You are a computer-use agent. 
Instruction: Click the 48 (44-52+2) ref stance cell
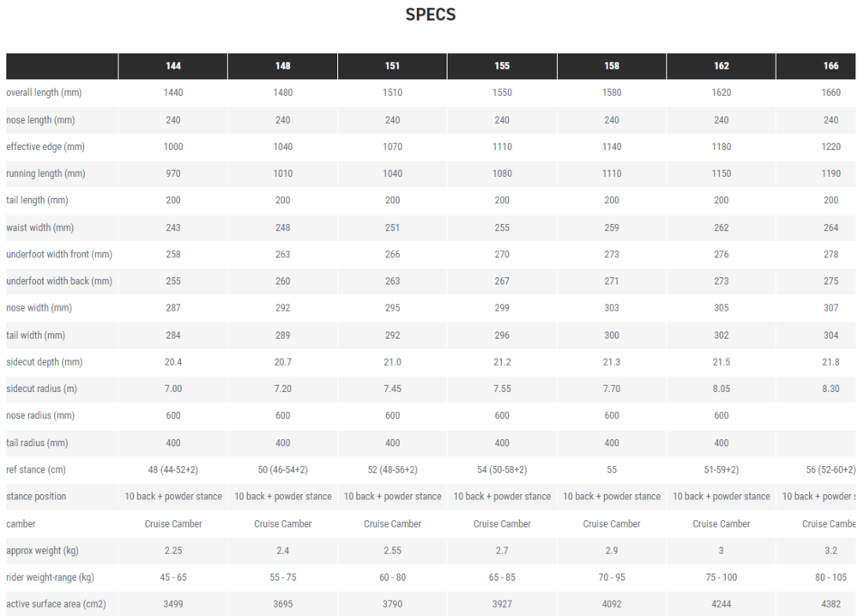[x=173, y=469]
